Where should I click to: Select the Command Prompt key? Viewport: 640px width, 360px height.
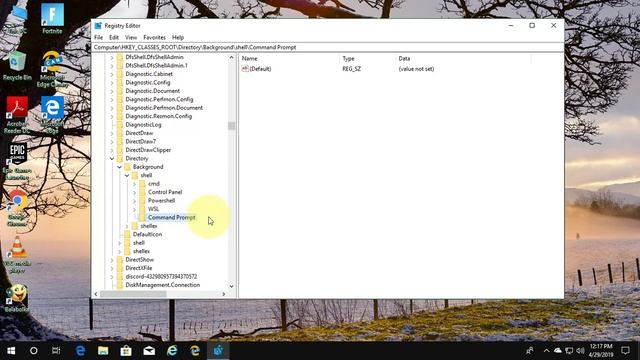171,218
